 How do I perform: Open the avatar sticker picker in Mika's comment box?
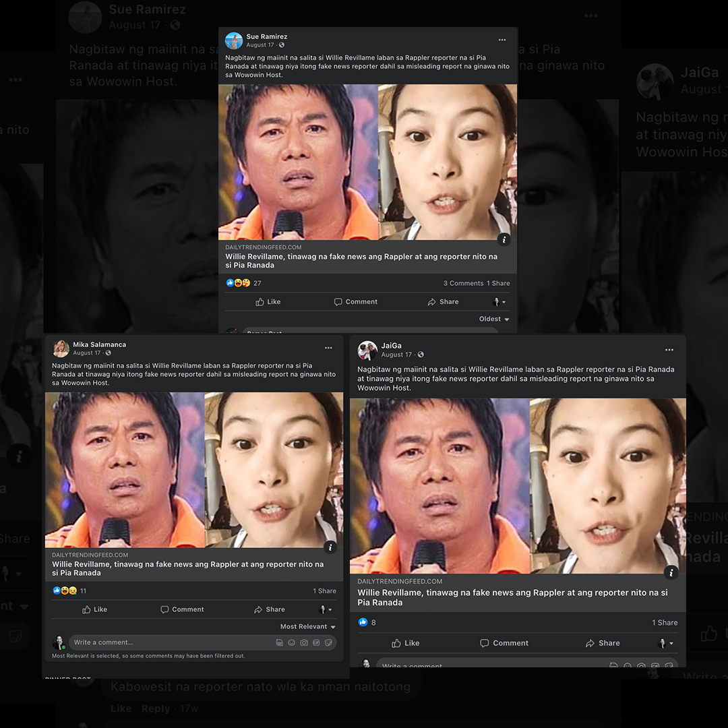(x=279, y=642)
